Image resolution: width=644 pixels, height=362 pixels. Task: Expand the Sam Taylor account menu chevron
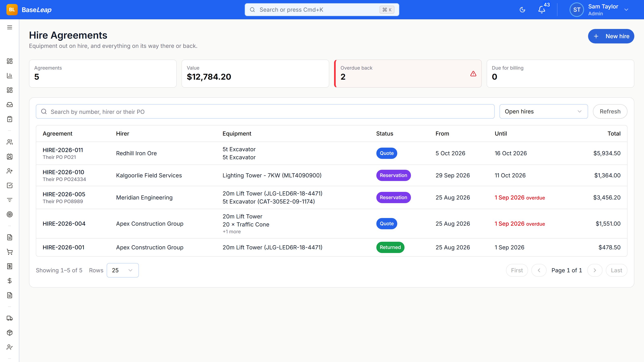(626, 10)
